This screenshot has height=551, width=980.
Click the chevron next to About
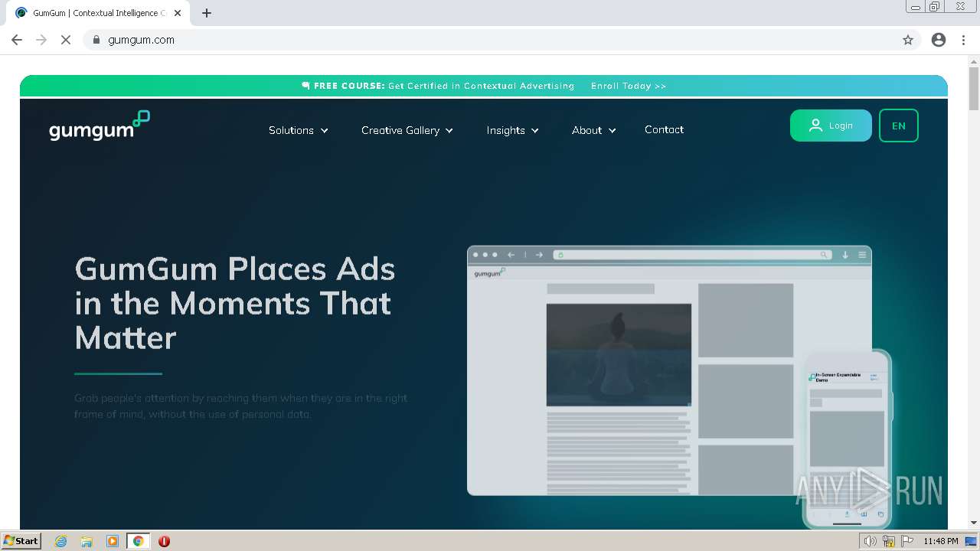pyautogui.click(x=612, y=131)
